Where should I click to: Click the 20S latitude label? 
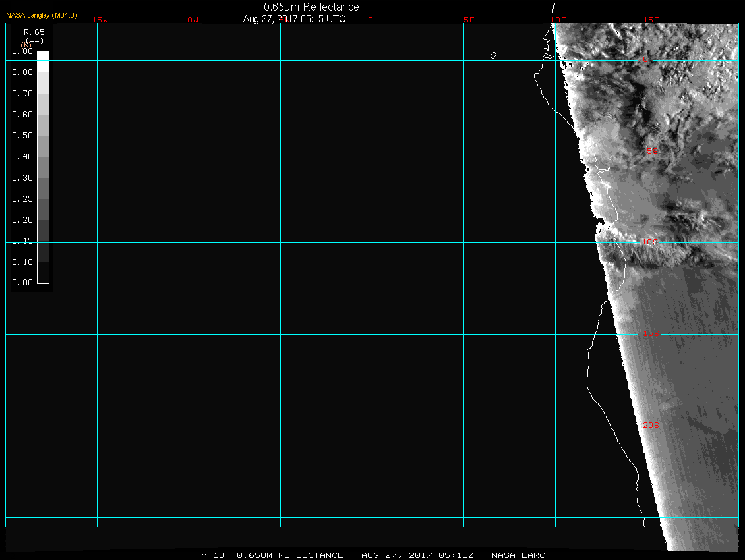click(x=651, y=425)
